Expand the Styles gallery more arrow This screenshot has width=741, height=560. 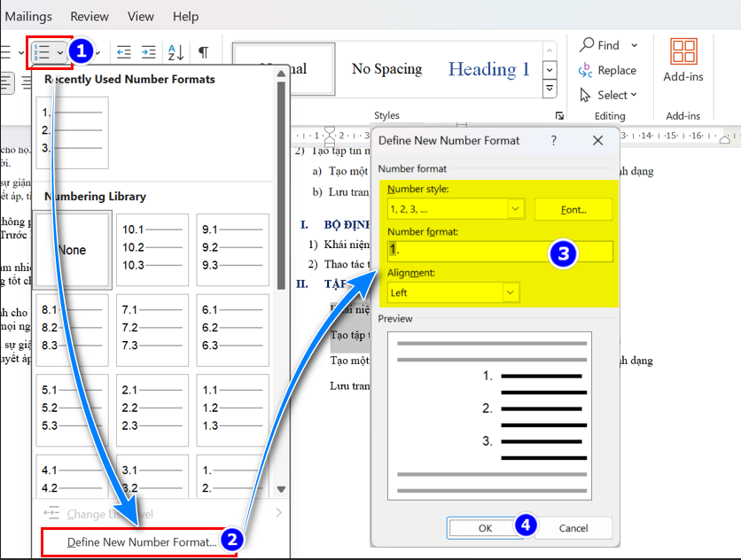point(550,89)
